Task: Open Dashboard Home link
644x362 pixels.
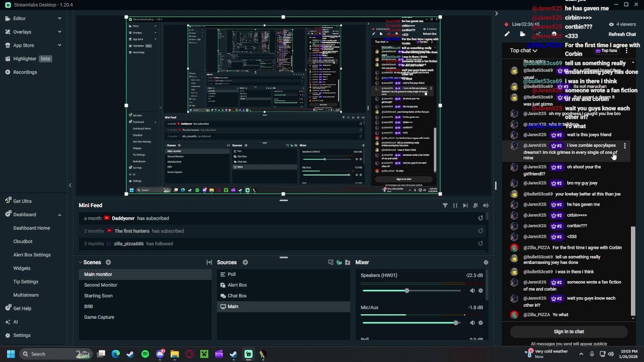Action: click(x=31, y=228)
